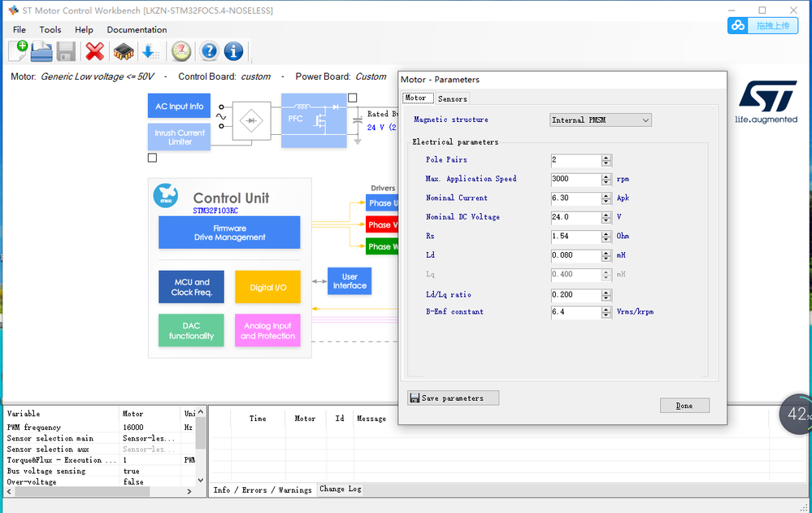
Task: Click Done to close Motor Parameters
Action: coord(684,405)
